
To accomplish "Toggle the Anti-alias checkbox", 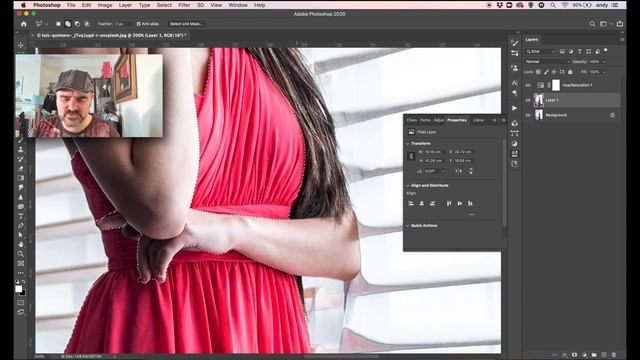I will pyautogui.click(x=138, y=24).
